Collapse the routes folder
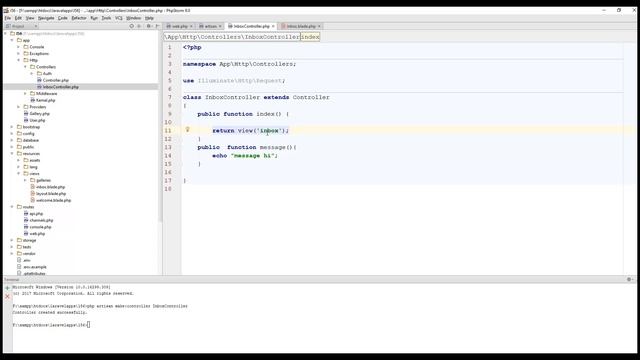Image resolution: width=640 pixels, height=360 pixels. tap(12, 207)
